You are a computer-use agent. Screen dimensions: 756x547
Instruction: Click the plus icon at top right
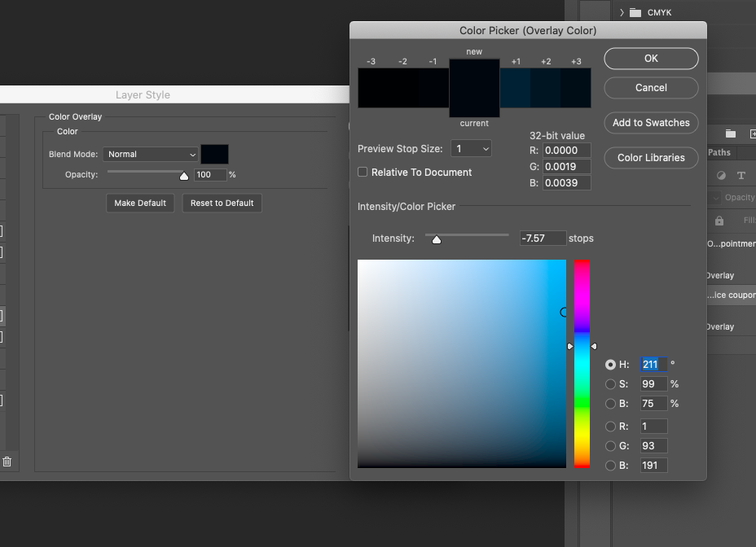[754, 133]
